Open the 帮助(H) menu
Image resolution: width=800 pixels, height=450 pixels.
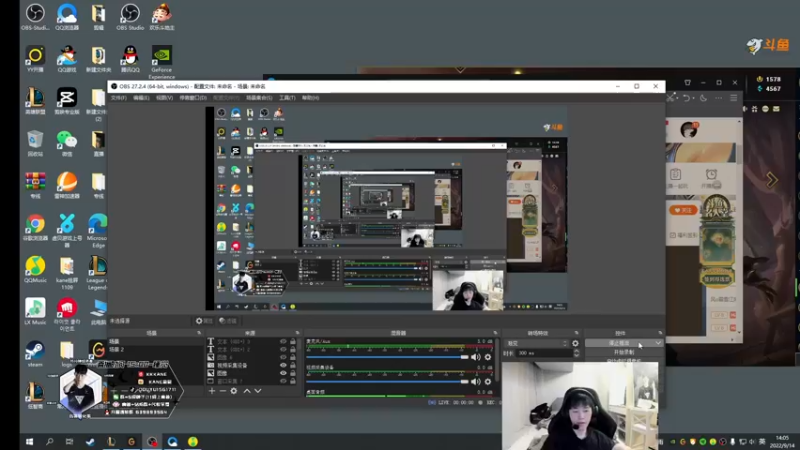click(310, 98)
